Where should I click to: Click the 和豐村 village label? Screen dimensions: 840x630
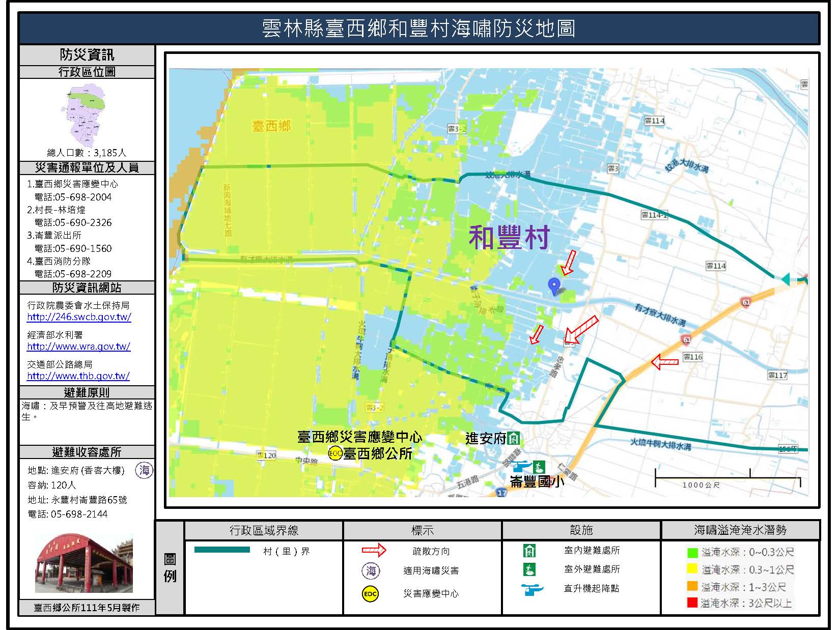pyautogui.click(x=509, y=237)
